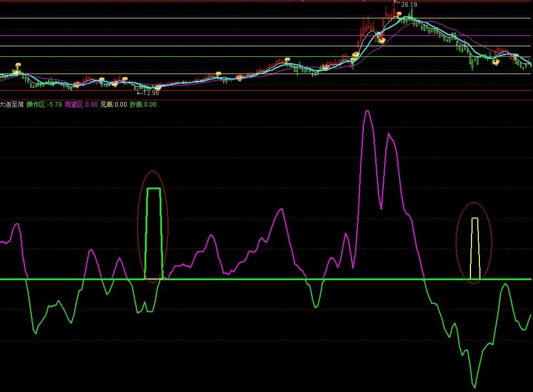
Task: Click the top of the red-circled green spike
Action: click(153, 188)
